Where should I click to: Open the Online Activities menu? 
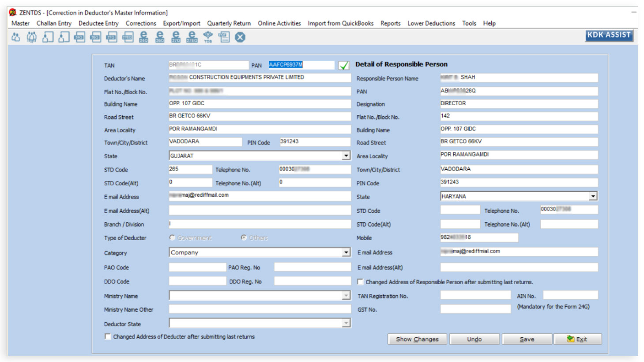279,23
